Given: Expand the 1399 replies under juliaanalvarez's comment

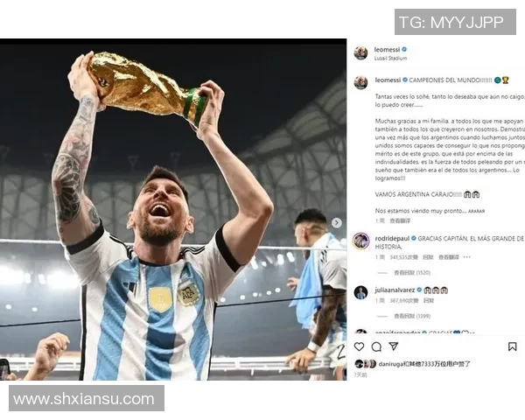Looking at the screenshot, I should [412, 316].
